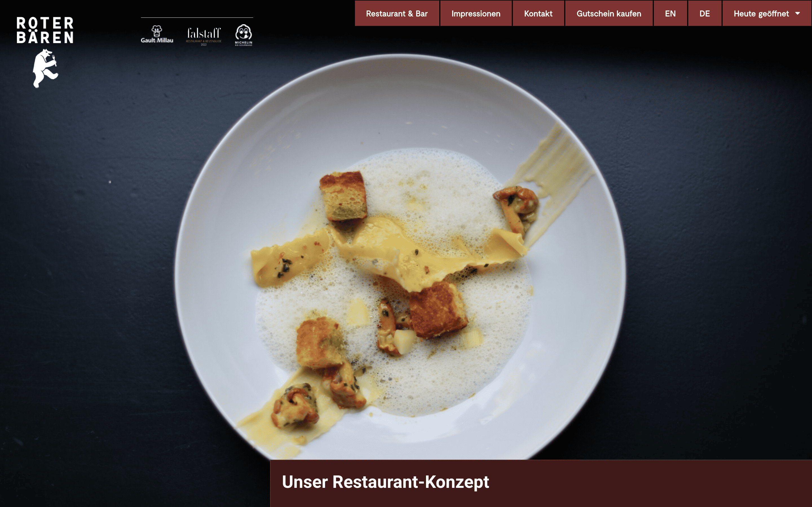Click the white bear mascot icon
This screenshot has width=812, height=507.
point(45,68)
